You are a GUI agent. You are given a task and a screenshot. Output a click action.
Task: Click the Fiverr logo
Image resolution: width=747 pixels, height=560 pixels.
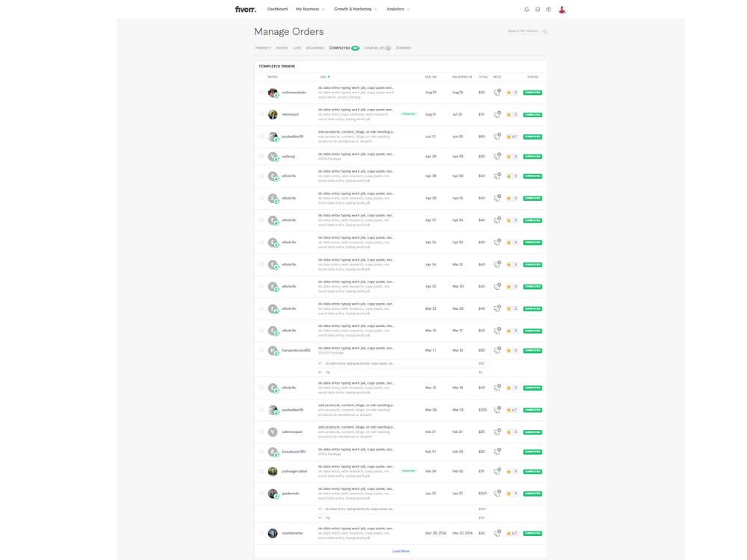(245, 9)
